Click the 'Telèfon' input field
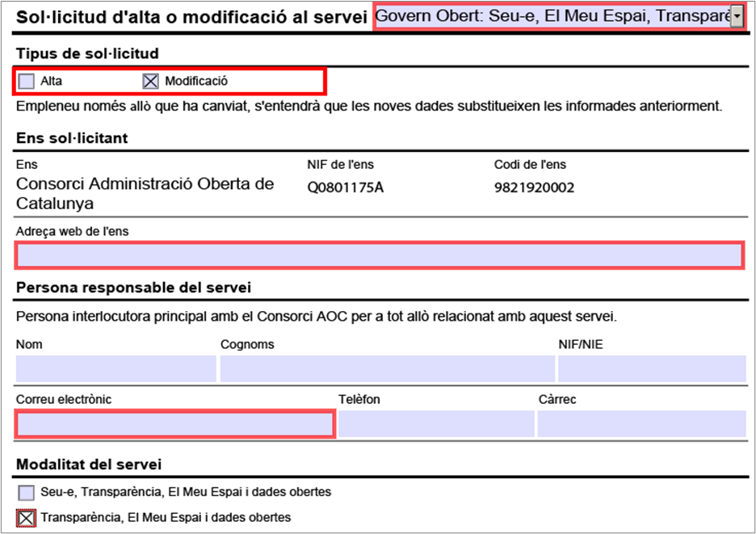The image size is (756, 534). click(x=436, y=424)
